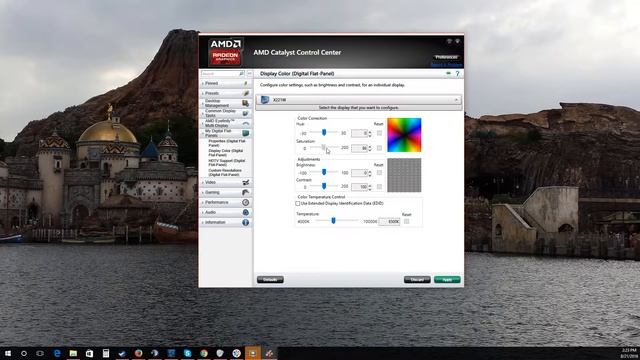Click the Temperature slider track
The height and width of the screenshot is (360, 640).
[x=337, y=220]
